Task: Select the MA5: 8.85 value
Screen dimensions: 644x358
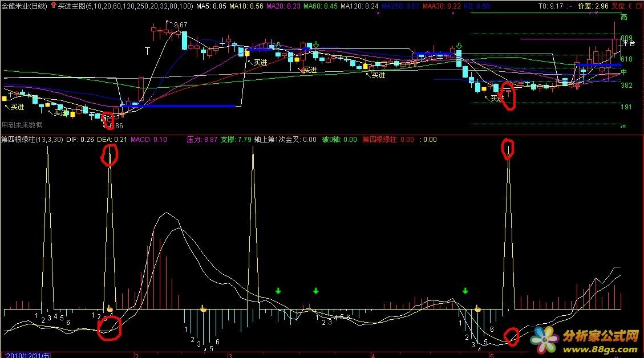Action: pyautogui.click(x=210, y=6)
